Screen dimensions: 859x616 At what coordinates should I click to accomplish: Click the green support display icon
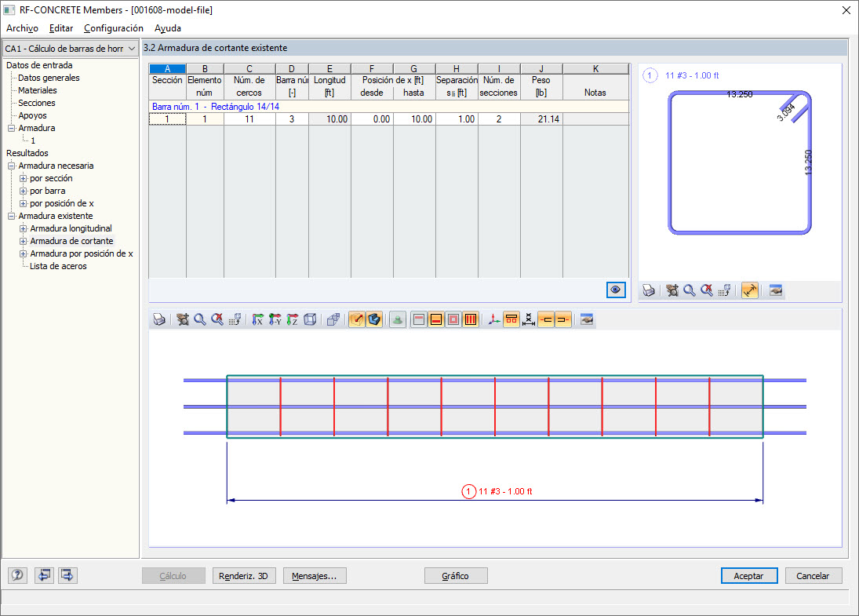pos(398,319)
